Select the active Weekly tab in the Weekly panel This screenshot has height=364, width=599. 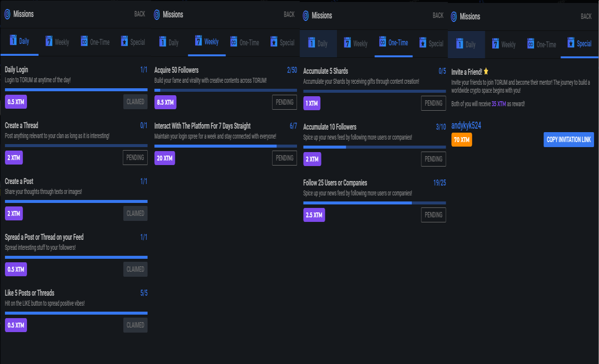click(x=207, y=42)
